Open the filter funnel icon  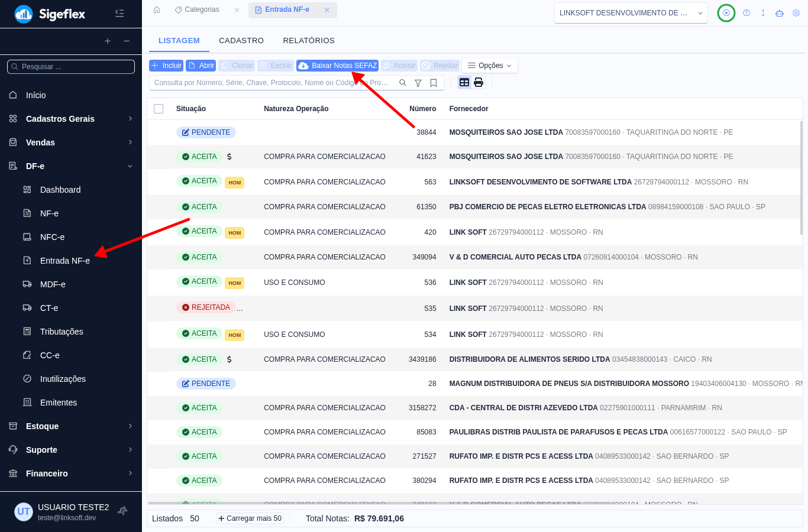[418, 83]
